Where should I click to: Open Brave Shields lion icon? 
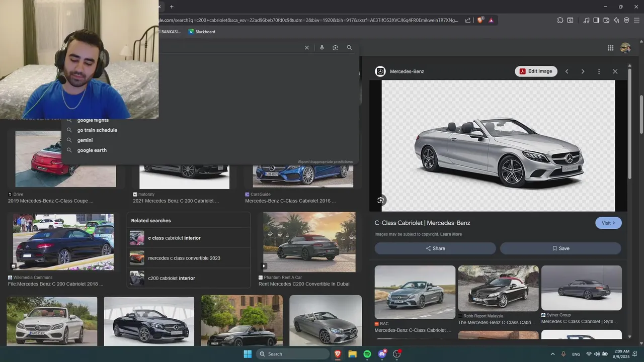click(480, 20)
